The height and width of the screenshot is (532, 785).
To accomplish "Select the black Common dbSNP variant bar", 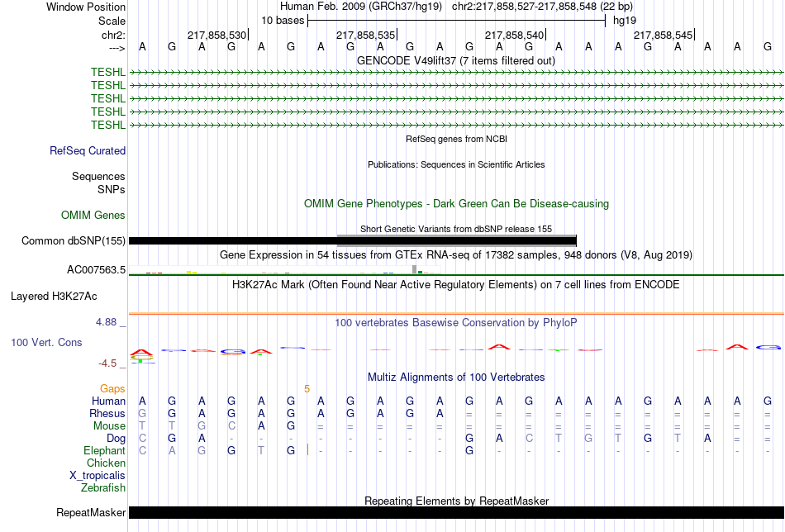I will tap(353, 240).
